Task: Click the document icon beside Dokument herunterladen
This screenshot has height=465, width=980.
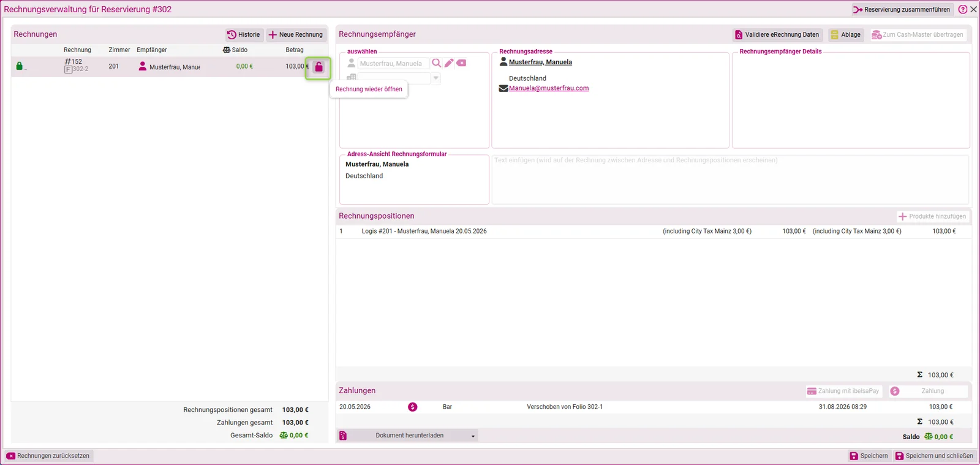Action: (343, 436)
